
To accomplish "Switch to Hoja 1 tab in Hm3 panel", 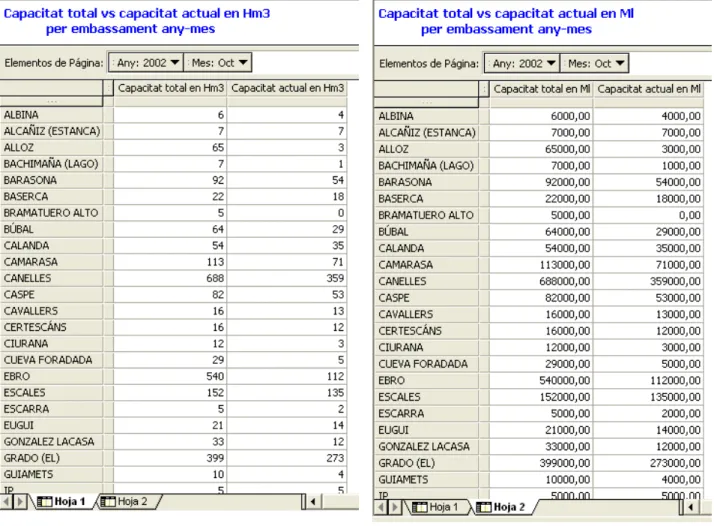I will 63,501.
